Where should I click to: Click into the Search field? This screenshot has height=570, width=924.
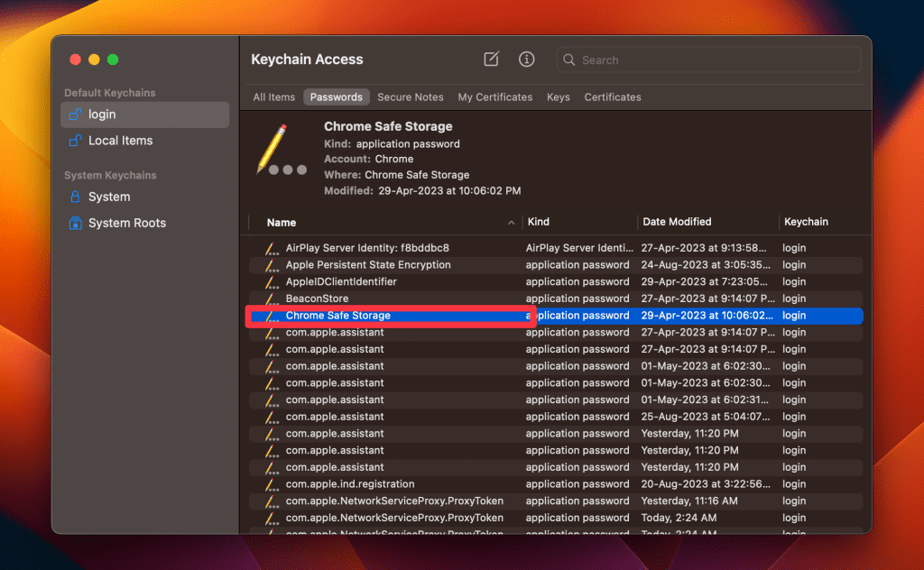click(x=713, y=60)
